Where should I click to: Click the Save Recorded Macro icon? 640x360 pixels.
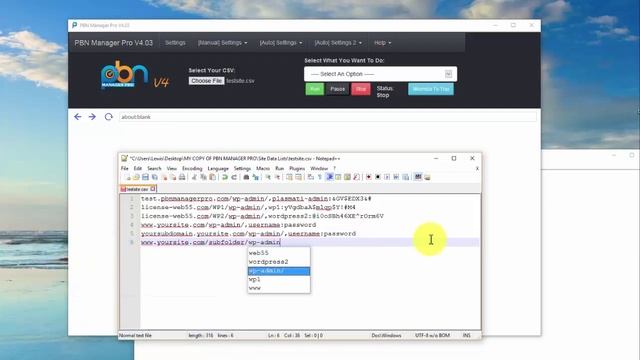[406, 177]
